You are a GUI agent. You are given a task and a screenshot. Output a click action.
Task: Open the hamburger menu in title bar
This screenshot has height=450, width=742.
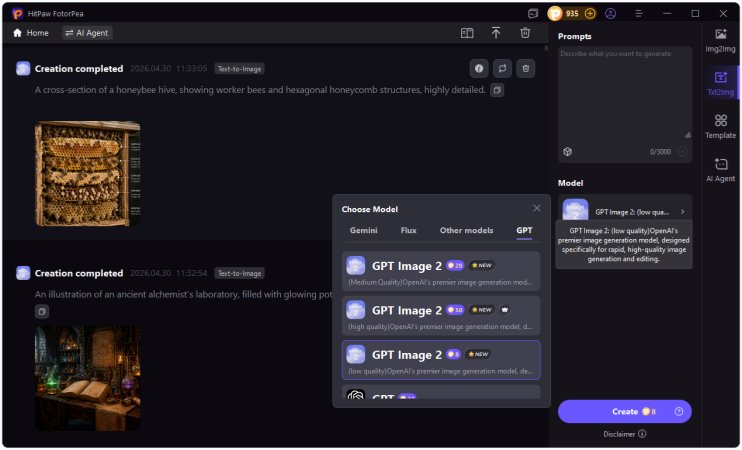pos(639,13)
